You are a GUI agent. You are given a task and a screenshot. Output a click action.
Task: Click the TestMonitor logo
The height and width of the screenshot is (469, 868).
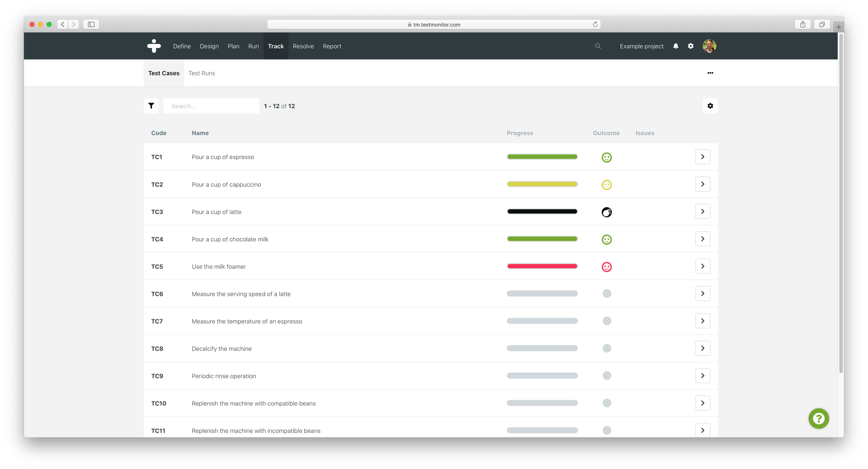154,46
